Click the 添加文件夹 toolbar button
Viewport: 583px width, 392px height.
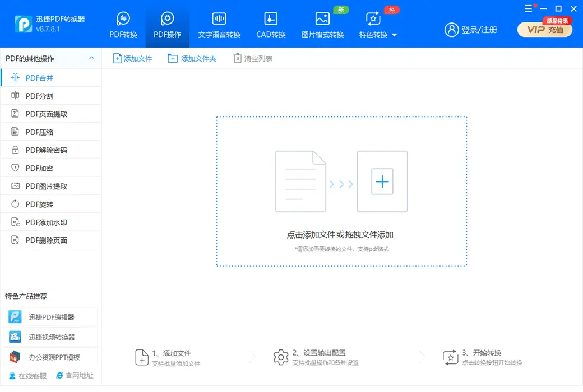pyautogui.click(x=192, y=58)
